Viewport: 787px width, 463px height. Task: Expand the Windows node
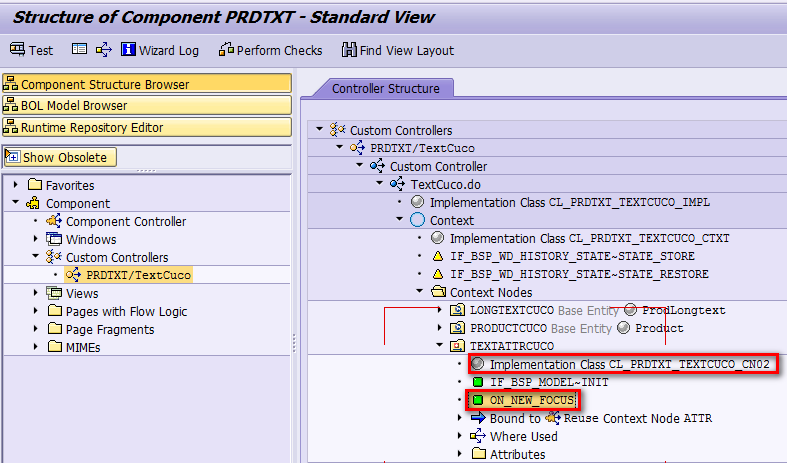pyautogui.click(x=36, y=239)
